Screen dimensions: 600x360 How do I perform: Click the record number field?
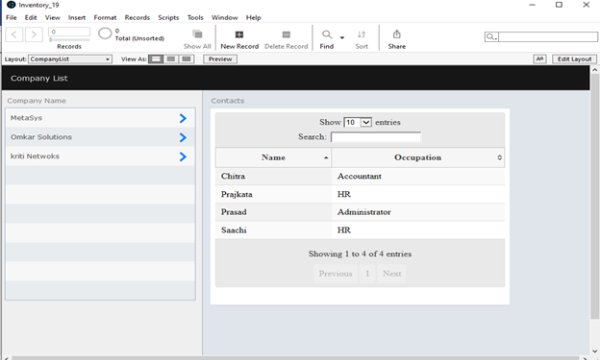(x=69, y=32)
